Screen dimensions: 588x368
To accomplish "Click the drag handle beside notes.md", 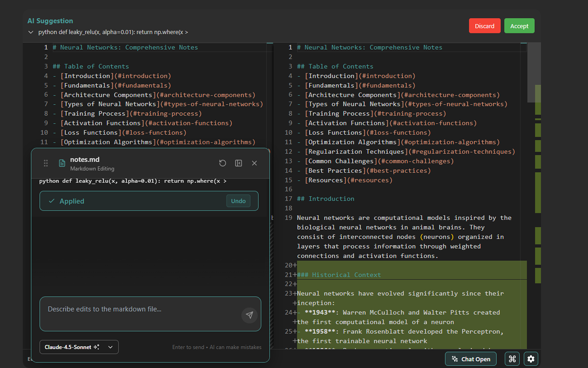I will click(46, 163).
